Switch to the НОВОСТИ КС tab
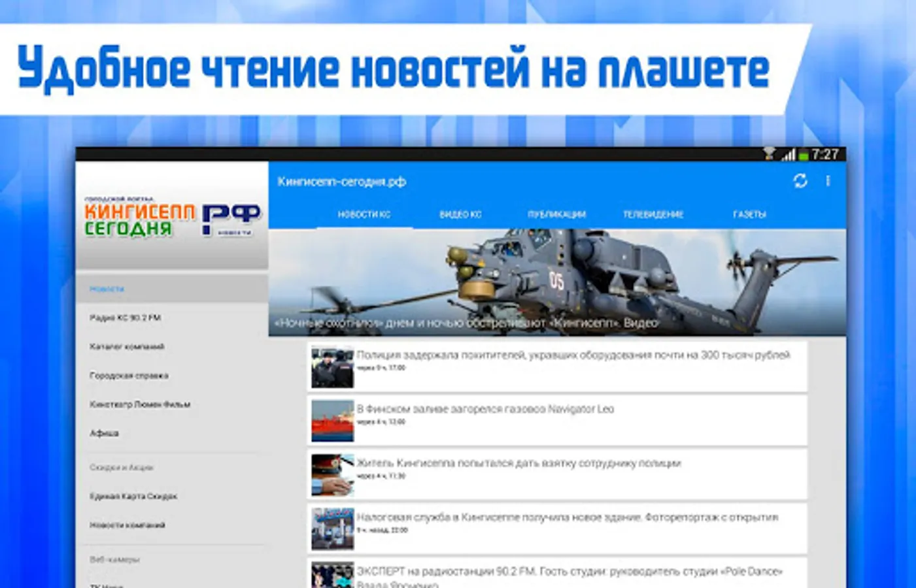 (x=364, y=214)
